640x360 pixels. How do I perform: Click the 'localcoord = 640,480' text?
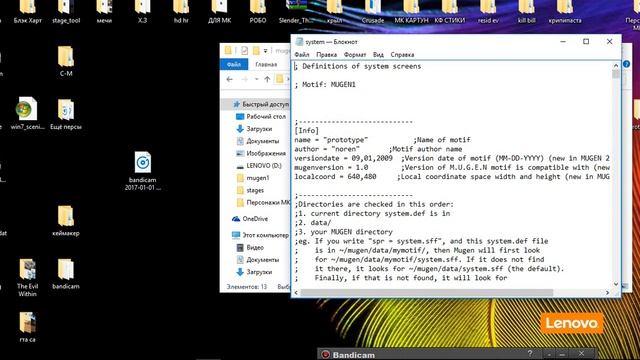pos(335,177)
